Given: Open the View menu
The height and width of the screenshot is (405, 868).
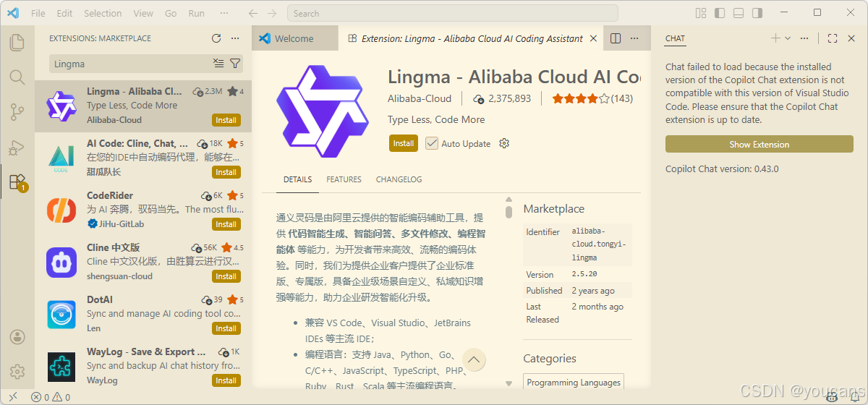Looking at the screenshot, I should 143,13.
